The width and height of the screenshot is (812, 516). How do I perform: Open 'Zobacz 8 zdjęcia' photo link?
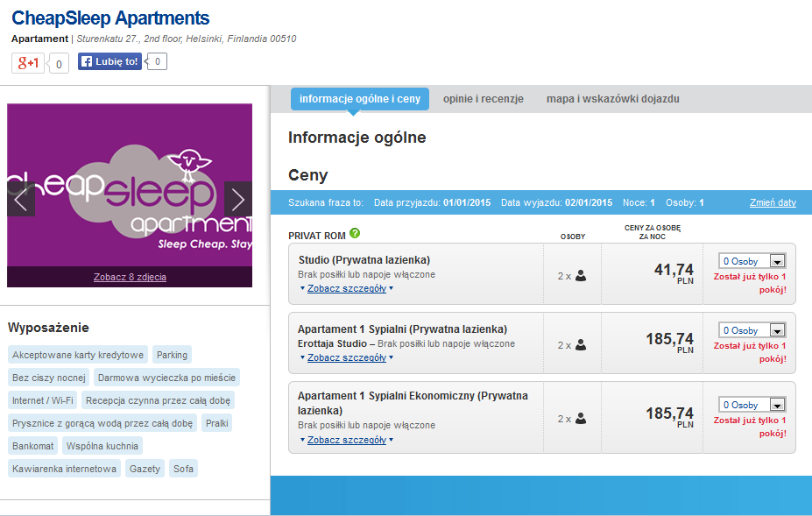pyautogui.click(x=130, y=277)
